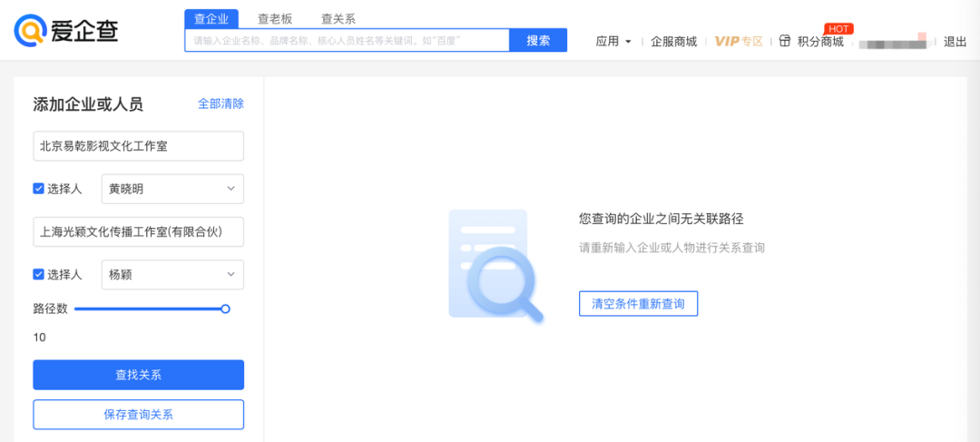The width and height of the screenshot is (980, 442).
Task: Open 企服商城 menu item
Action: [673, 41]
